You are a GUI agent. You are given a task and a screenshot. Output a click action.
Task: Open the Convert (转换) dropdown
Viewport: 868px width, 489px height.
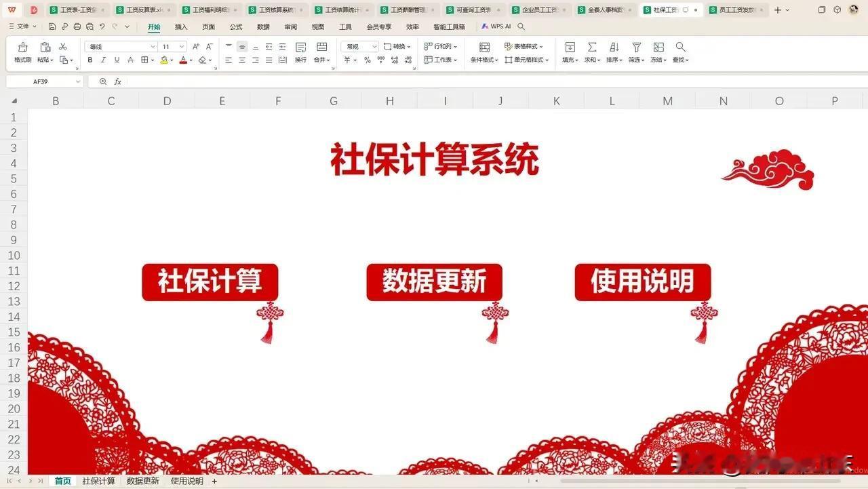pos(397,47)
